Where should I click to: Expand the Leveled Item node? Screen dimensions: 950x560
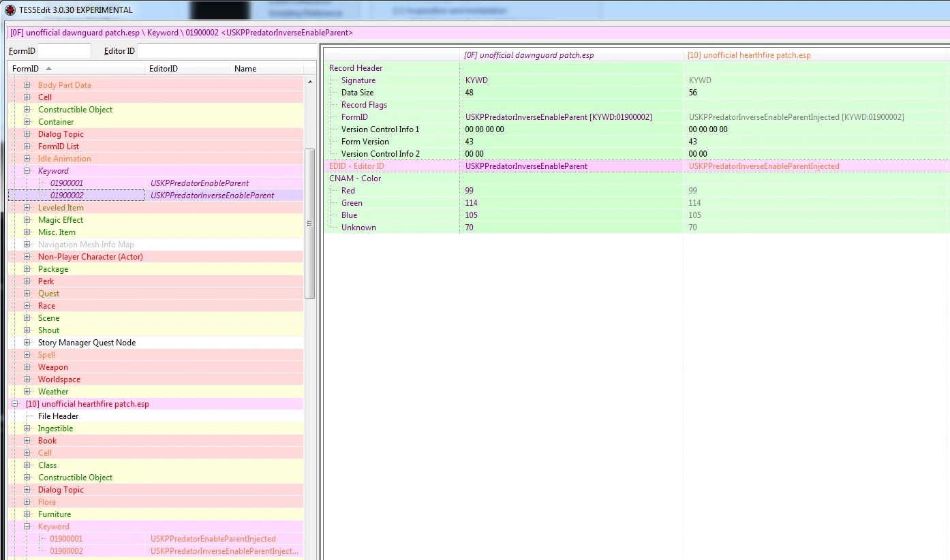click(x=27, y=208)
